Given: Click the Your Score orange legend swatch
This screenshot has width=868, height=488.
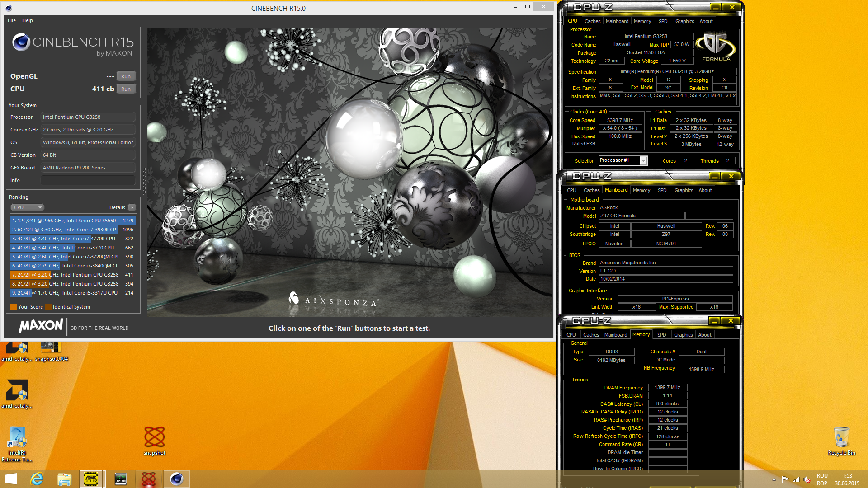Looking at the screenshot, I should pyautogui.click(x=14, y=307).
